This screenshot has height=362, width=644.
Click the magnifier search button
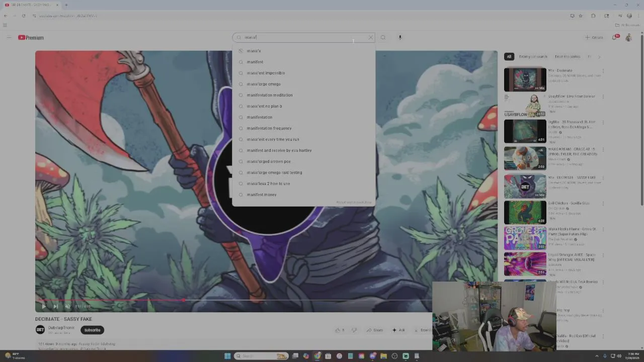[x=383, y=38]
